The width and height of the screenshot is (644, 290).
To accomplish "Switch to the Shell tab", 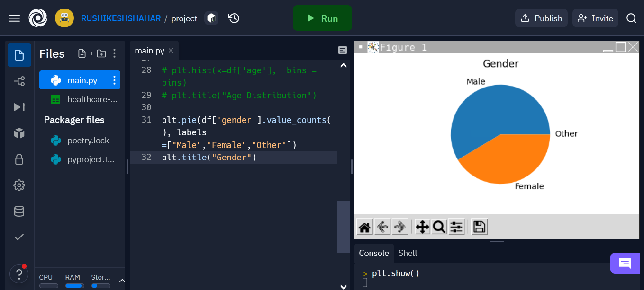I will coord(408,253).
